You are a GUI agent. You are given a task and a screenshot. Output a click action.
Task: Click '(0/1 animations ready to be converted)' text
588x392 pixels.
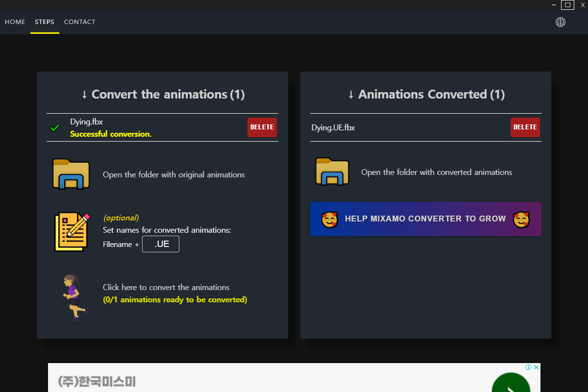[175, 299]
